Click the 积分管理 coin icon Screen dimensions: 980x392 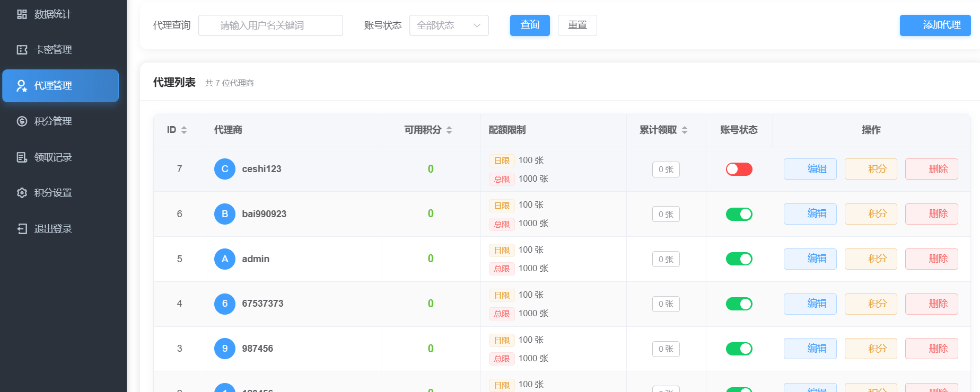tap(22, 121)
